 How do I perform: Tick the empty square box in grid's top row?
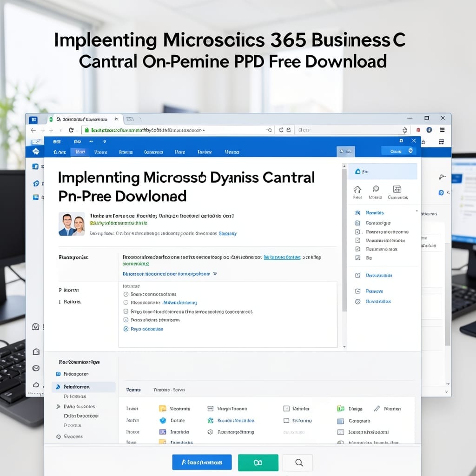point(286,409)
